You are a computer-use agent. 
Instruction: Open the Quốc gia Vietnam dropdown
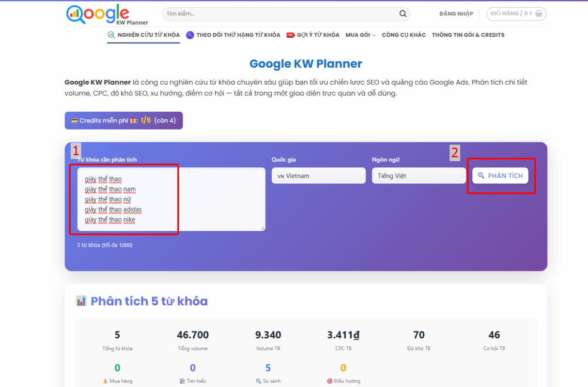tap(318, 175)
